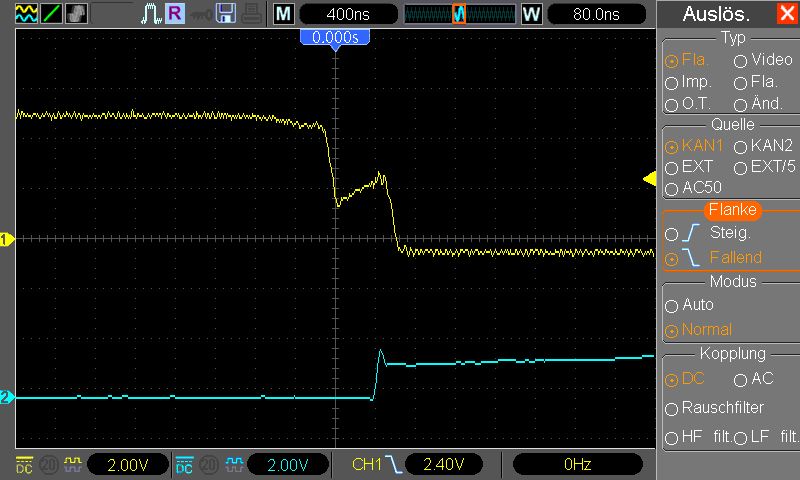The image size is (800, 480).
Task: Click the 80.0ns window timebase field
Action: pos(598,14)
